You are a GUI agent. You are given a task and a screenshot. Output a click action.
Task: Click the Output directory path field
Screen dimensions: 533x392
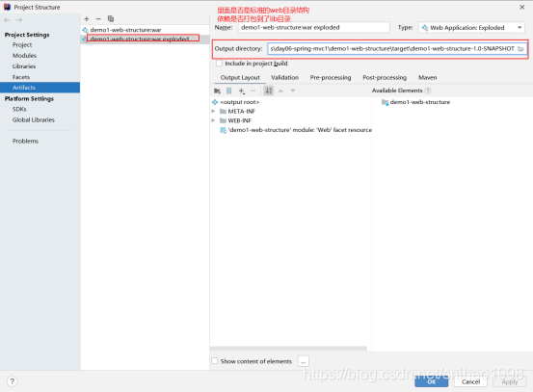tap(392, 49)
